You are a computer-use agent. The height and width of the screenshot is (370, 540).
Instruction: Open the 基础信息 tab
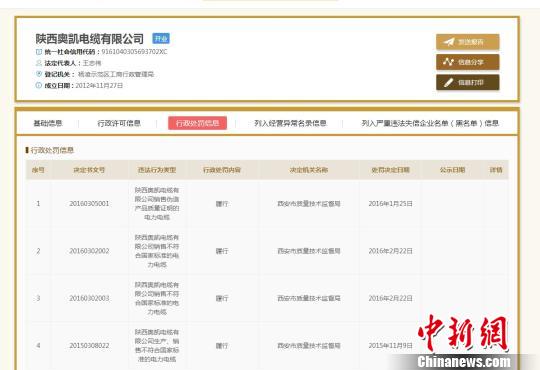48,123
